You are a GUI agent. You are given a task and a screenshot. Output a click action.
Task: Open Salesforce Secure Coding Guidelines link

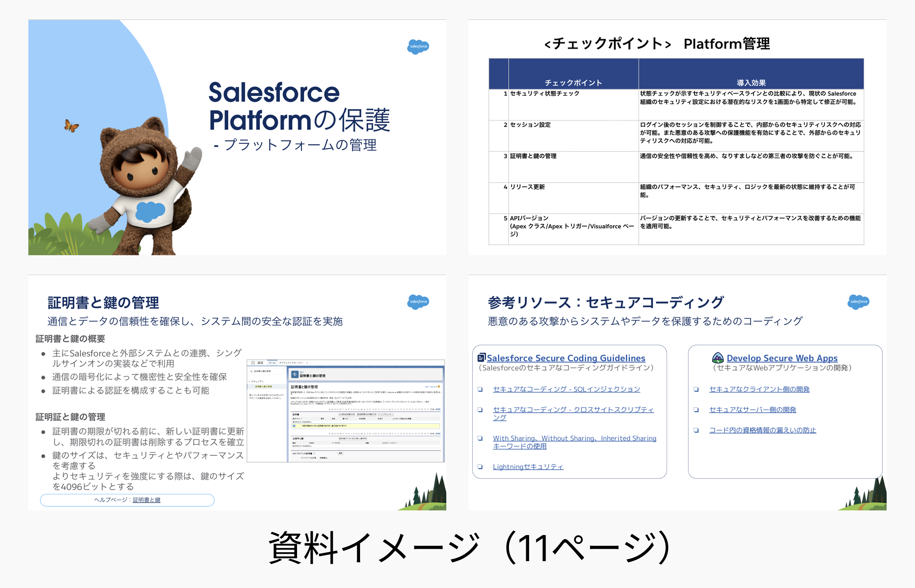[566, 358]
